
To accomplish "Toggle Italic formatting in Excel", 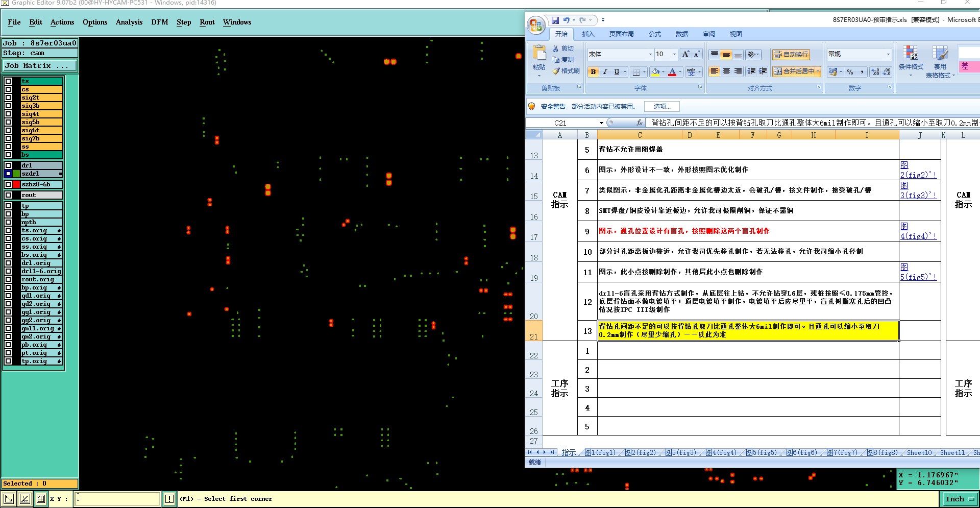I will (605, 72).
